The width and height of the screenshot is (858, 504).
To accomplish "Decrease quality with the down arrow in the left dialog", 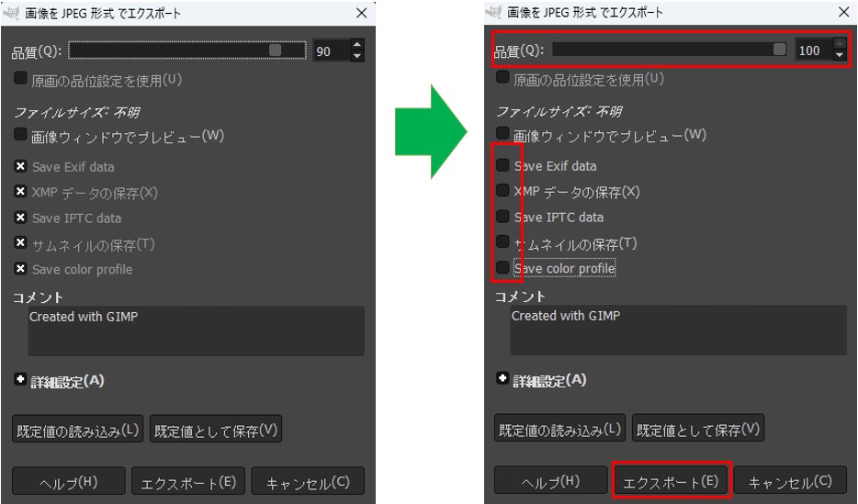I will point(357,56).
